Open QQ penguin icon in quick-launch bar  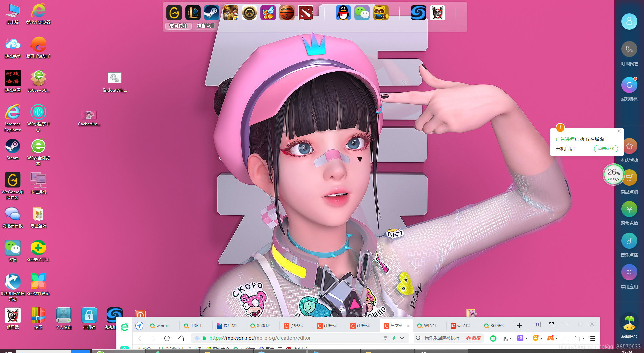[x=343, y=13]
